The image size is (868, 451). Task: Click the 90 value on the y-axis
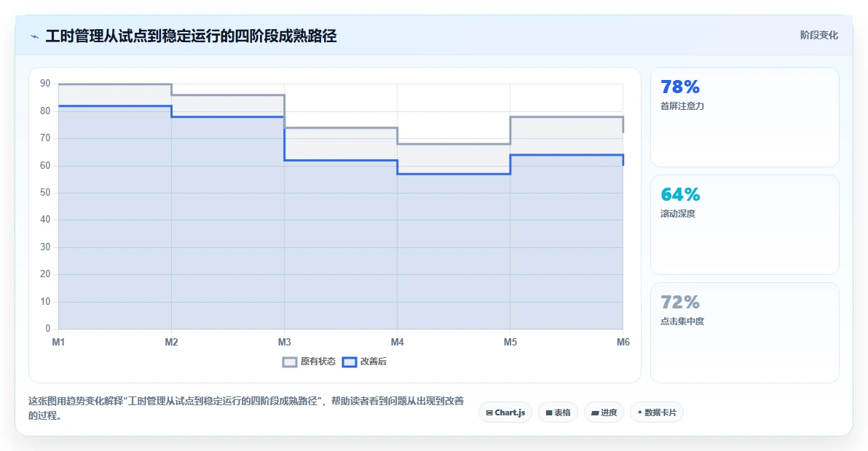pos(45,84)
